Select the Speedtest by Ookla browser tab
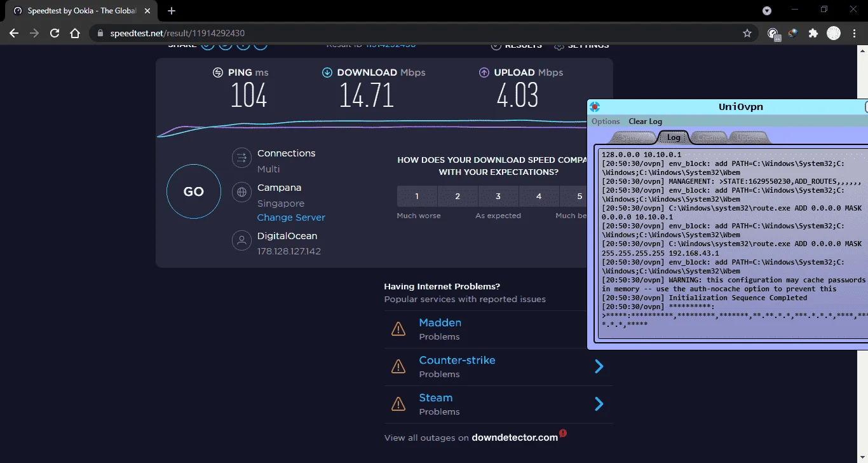The height and width of the screenshot is (463, 868). click(81, 11)
